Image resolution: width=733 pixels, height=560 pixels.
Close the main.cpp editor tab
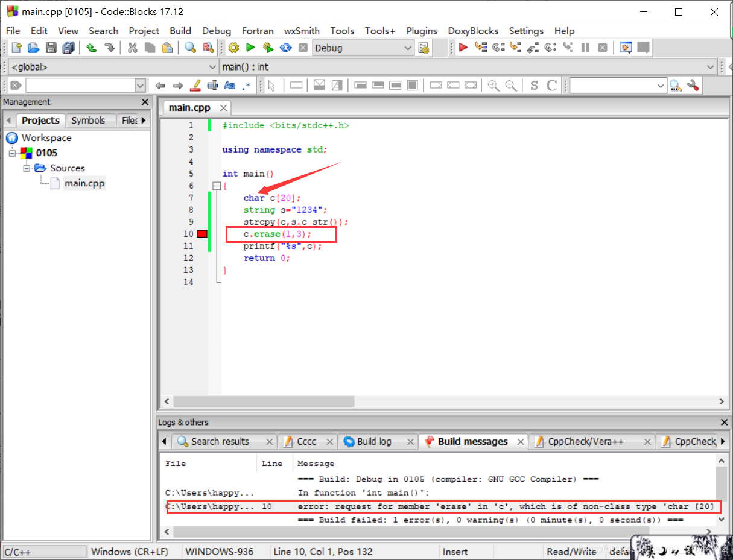pos(223,108)
